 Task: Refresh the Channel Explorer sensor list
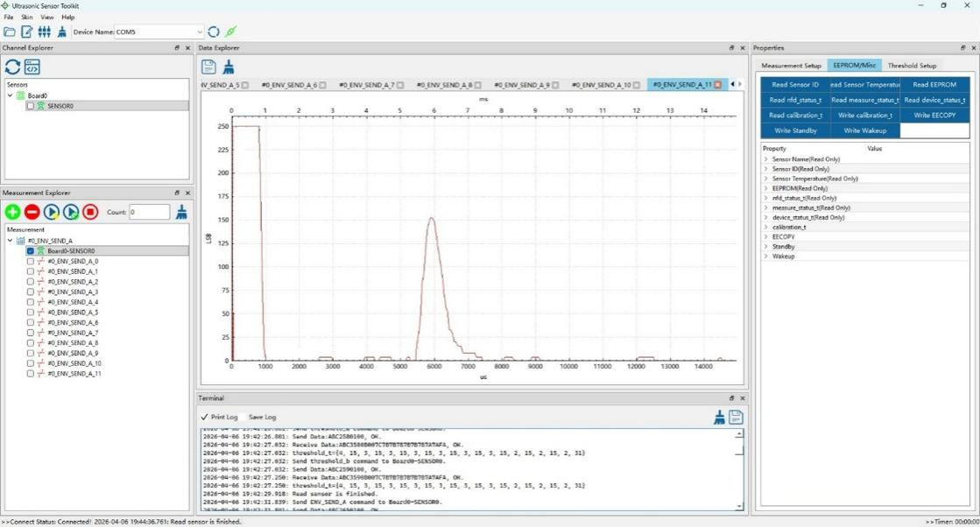click(12, 67)
